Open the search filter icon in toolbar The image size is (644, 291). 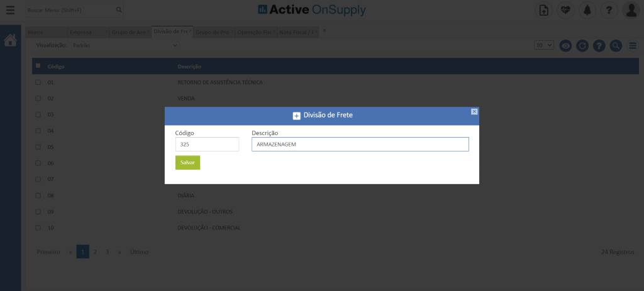point(616,45)
